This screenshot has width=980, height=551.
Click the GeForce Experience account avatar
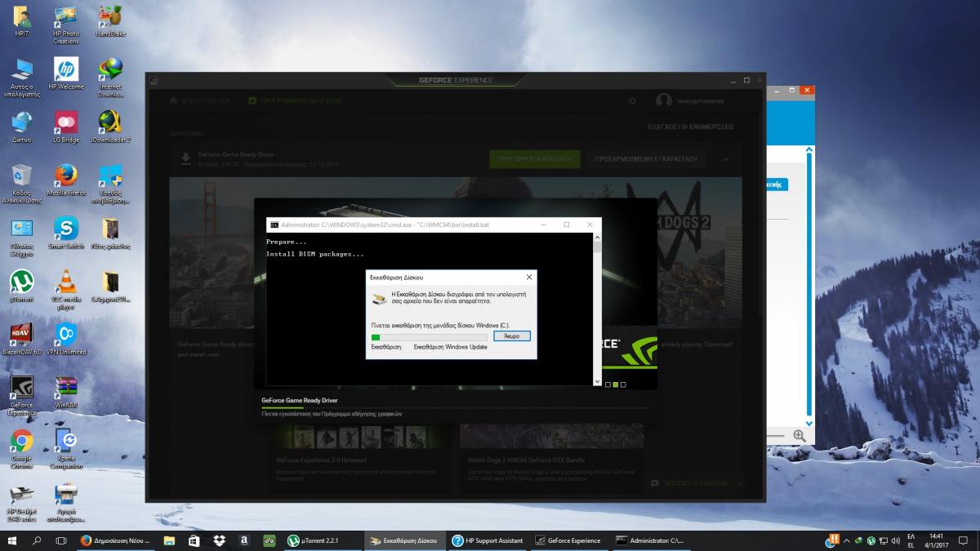[x=664, y=100]
